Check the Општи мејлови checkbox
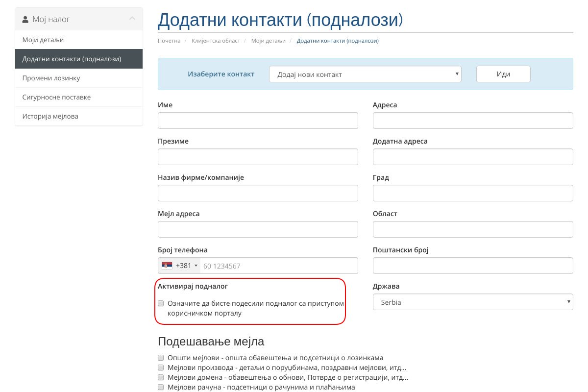Viewport: 588px width, 392px height. 161,358
